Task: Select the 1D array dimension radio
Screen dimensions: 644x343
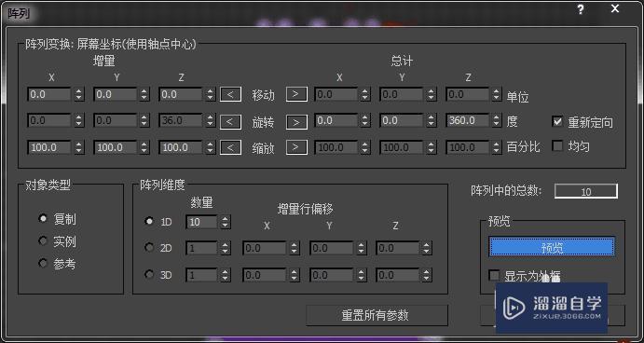Action: 149,222
